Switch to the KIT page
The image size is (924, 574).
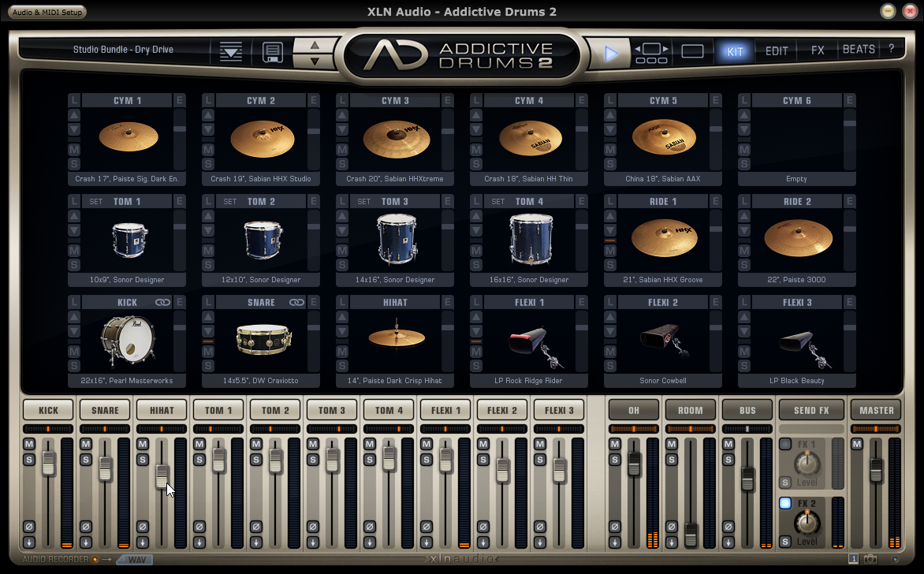coord(735,51)
